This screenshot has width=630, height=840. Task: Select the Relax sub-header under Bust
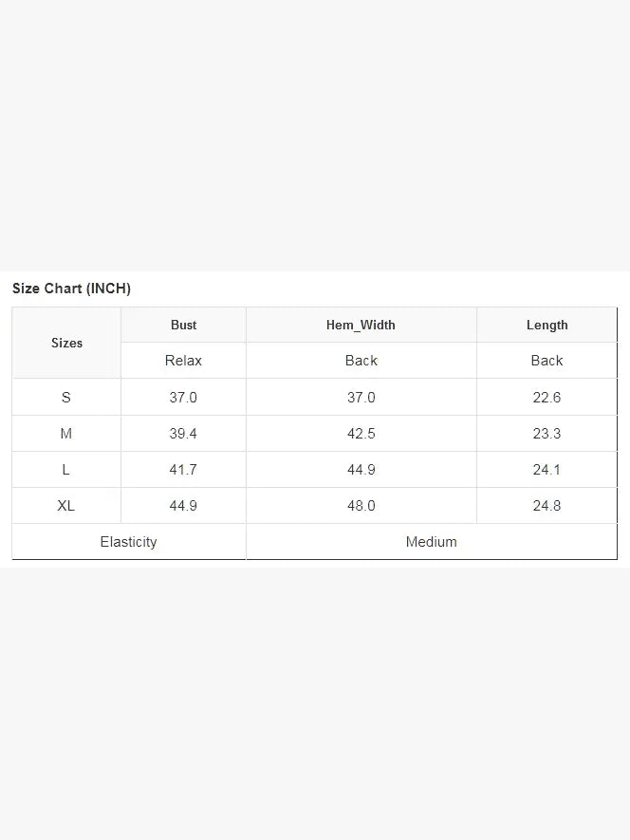pyautogui.click(x=183, y=361)
